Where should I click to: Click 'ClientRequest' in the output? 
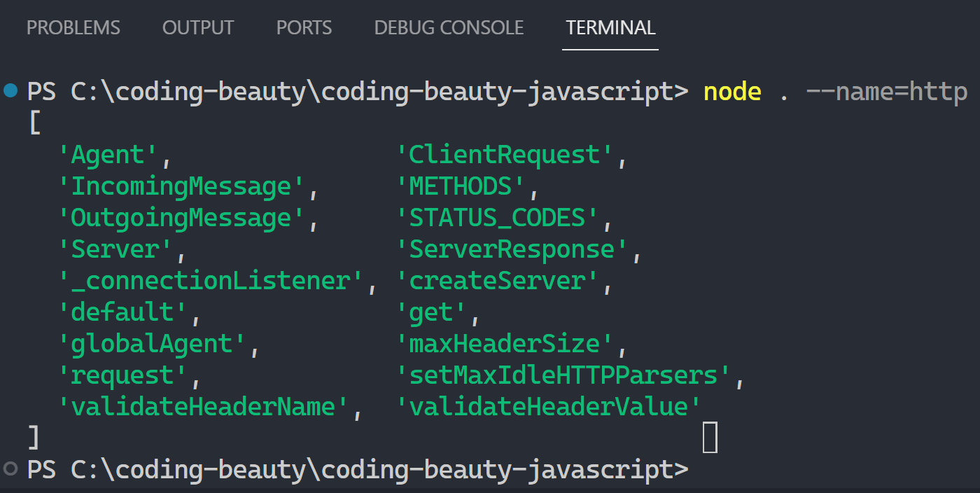point(505,155)
